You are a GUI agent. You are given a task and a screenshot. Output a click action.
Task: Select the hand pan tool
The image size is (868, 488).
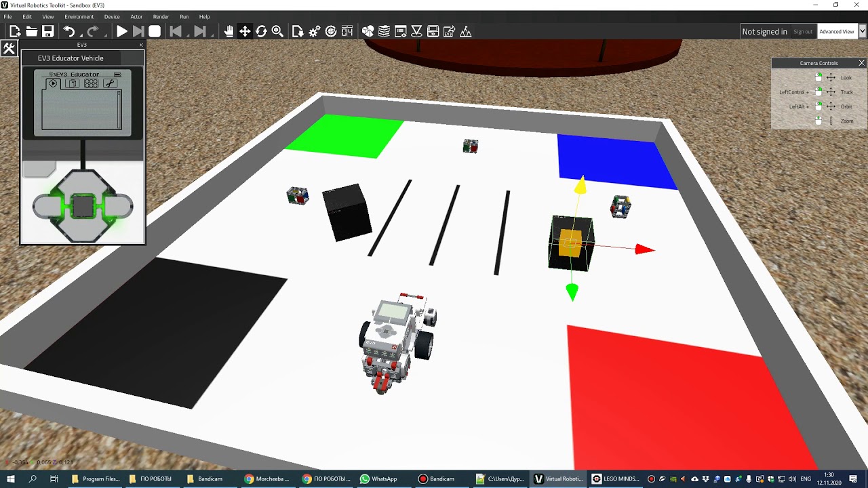point(229,31)
